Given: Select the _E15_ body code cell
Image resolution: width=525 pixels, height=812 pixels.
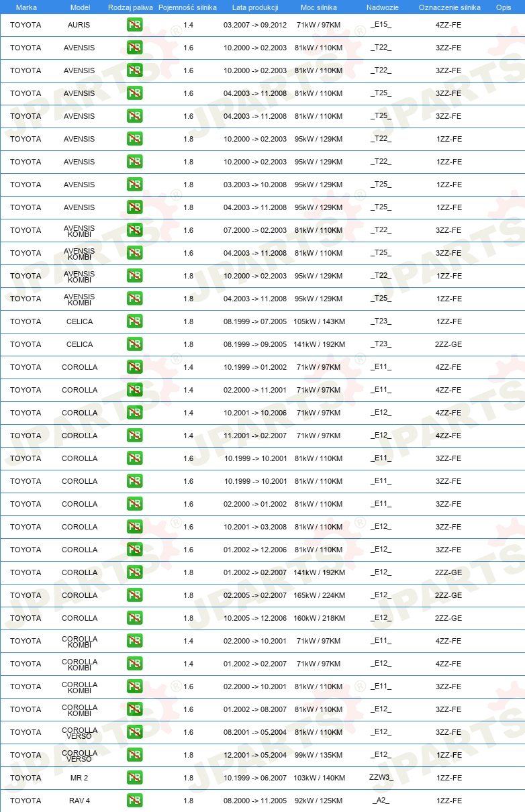Looking at the screenshot, I should click(x=381, y=25).
